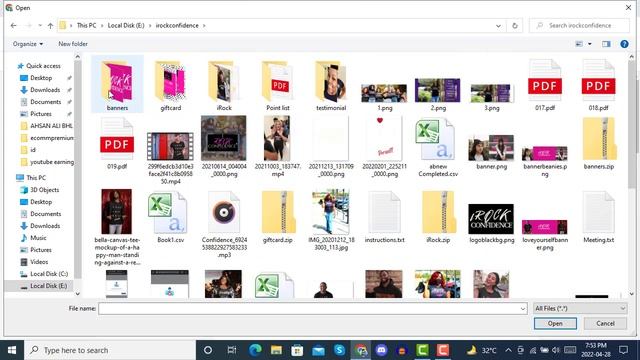Click the Cancel button
Viewport: 640px width, 360px height.
point(605,323)
